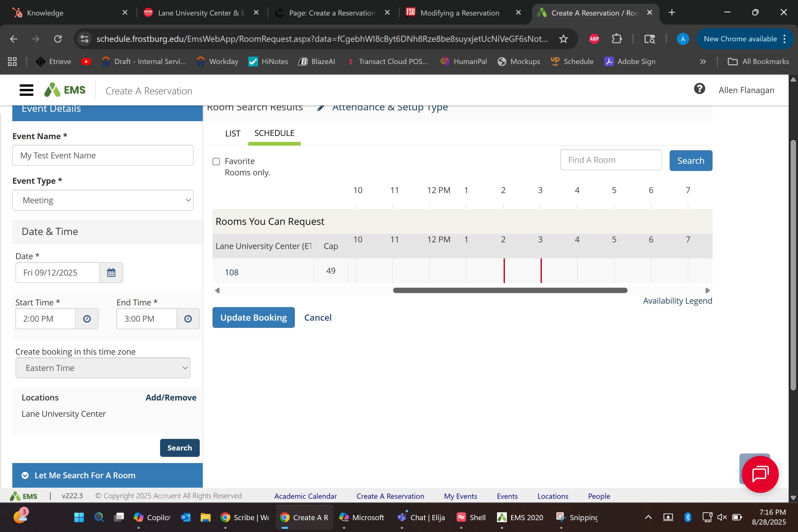Open the date picker calendar icon
The image size is (798, 532).
point(111,272)
